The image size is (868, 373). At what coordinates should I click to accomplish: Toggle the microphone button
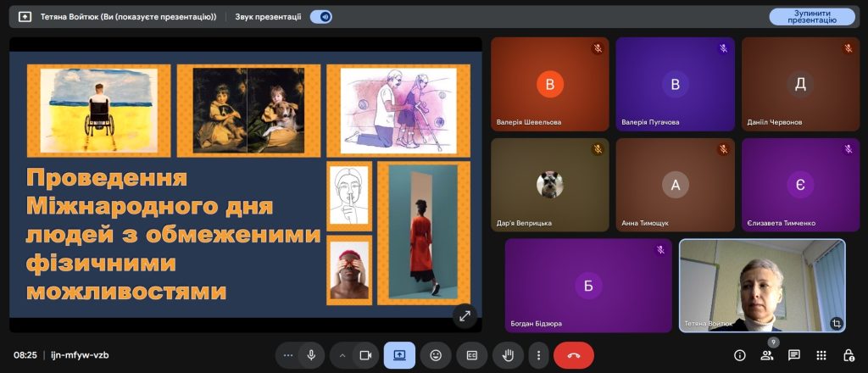pyautogui.click(x=311, y=355)
